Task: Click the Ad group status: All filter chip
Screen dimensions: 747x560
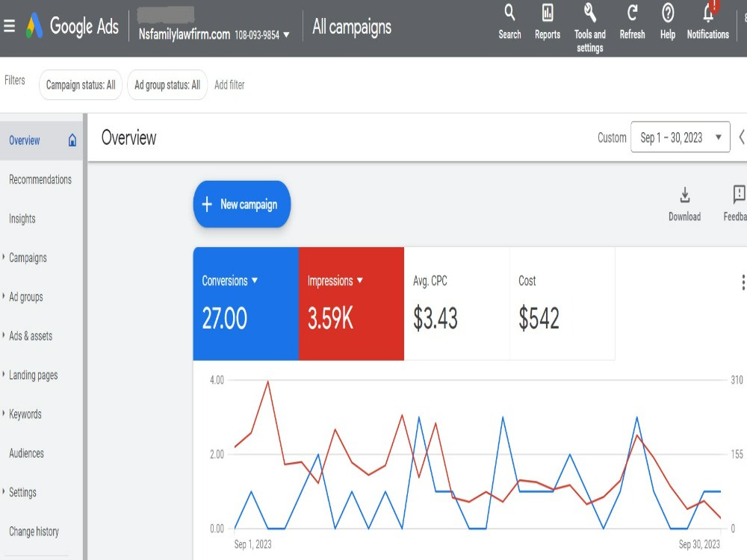Action: click(x=167, y=85)
